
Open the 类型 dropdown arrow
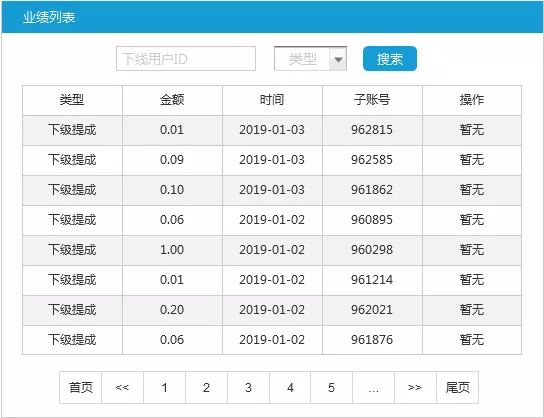[x=338, y=59]
